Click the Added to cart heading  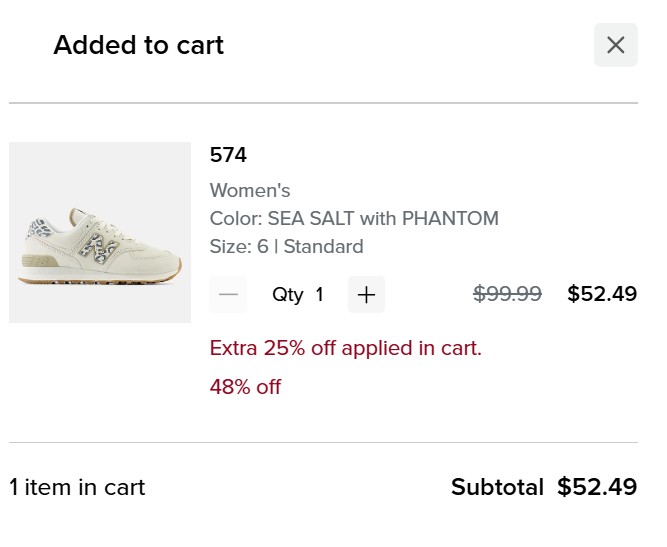click(x=138, y=45)
